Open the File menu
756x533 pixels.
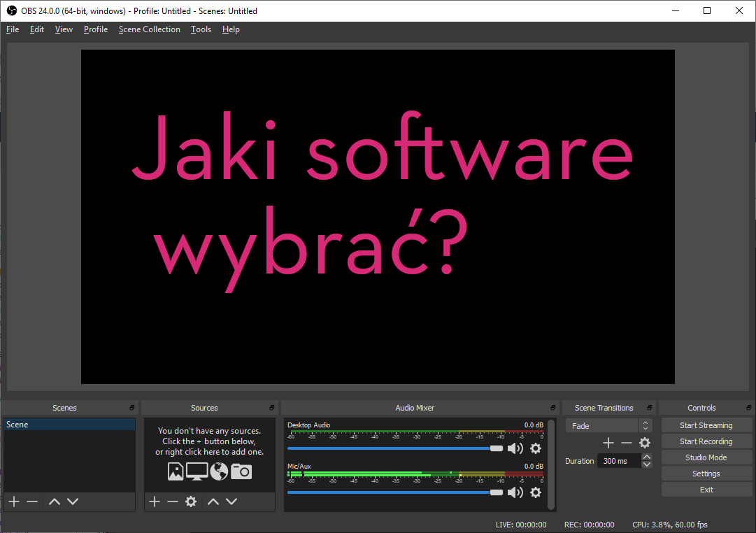point(13,29)
